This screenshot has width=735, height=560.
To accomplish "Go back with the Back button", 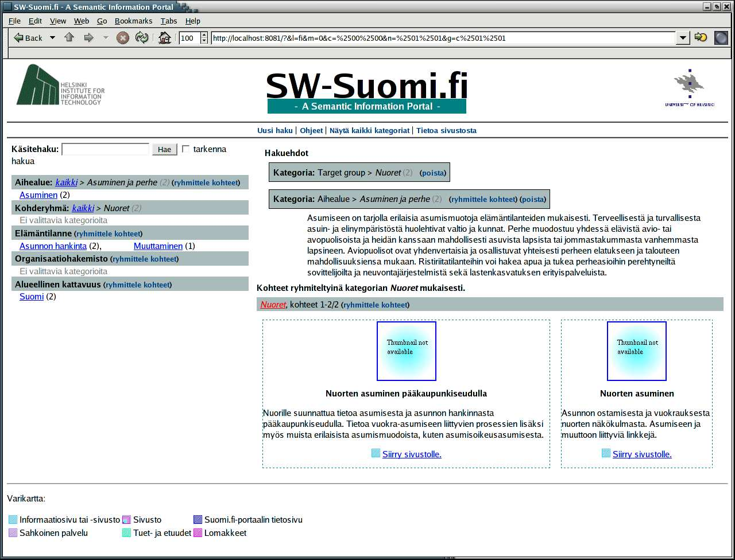I will (x=28, y=38).
